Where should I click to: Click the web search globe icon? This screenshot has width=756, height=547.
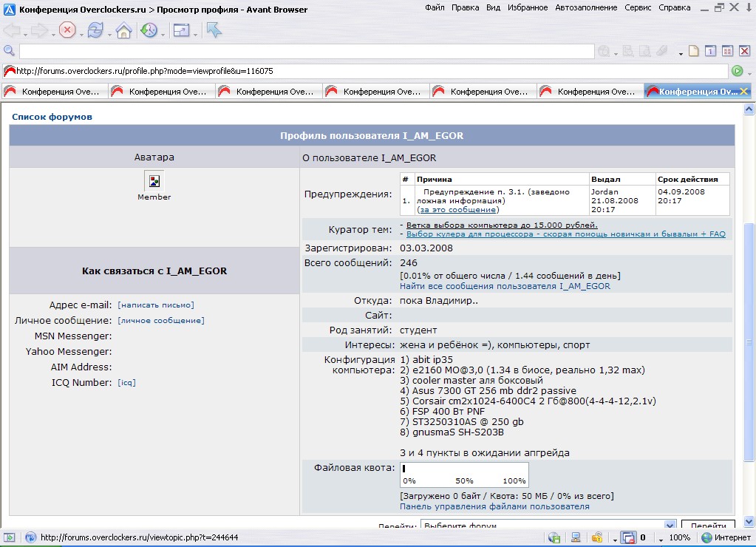[x=604, y=51]
